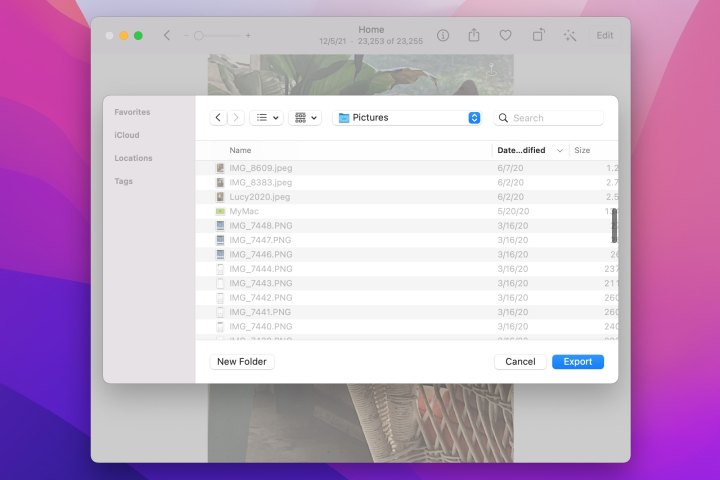Screen dimensions: 720x480
Task: Click the Cancel button
Action: click(x=520, y=362)
